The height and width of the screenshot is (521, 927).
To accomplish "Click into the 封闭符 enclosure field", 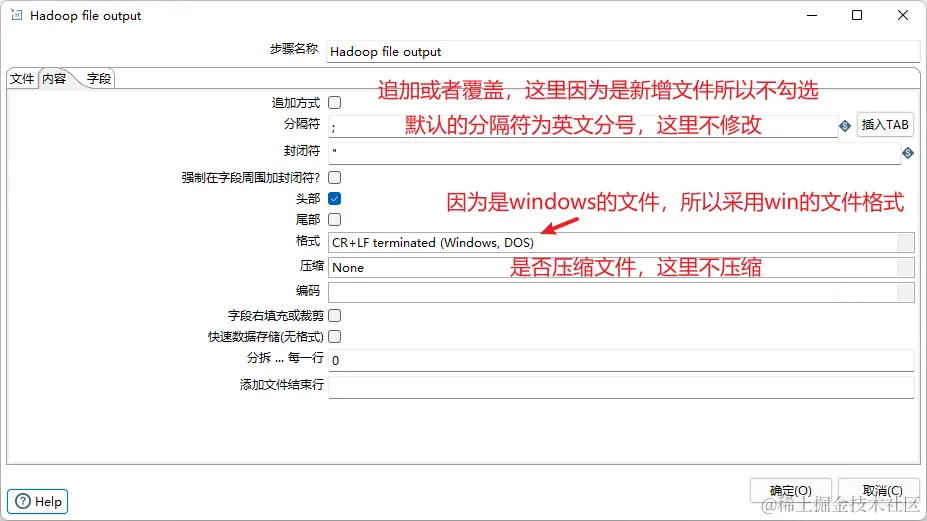I will [614, 153].
